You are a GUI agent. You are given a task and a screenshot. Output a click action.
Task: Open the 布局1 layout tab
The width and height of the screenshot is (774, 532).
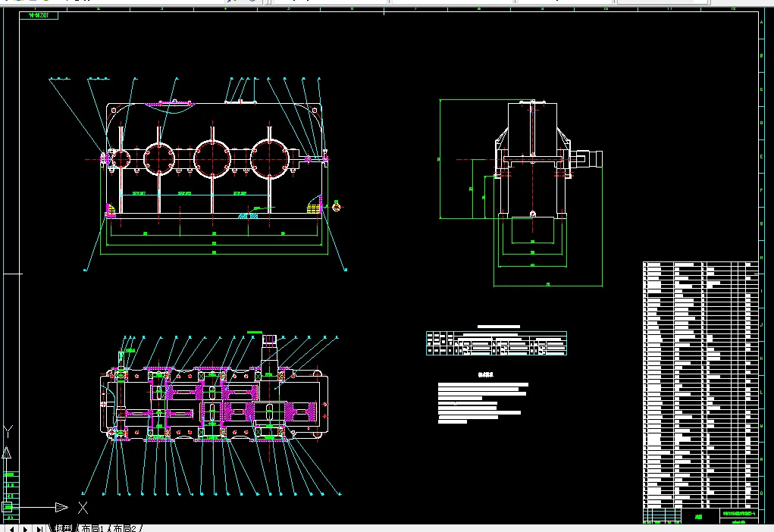(92, 528)
